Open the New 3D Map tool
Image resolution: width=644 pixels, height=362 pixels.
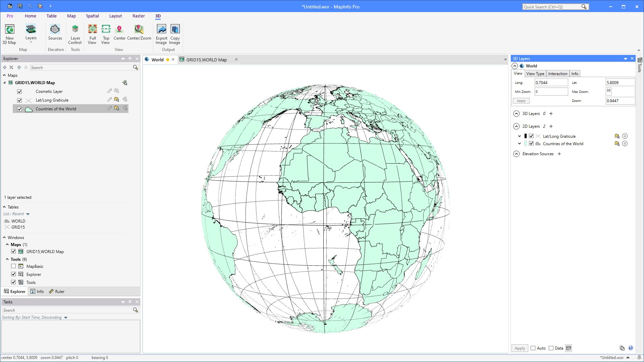(x=9, y=34)
